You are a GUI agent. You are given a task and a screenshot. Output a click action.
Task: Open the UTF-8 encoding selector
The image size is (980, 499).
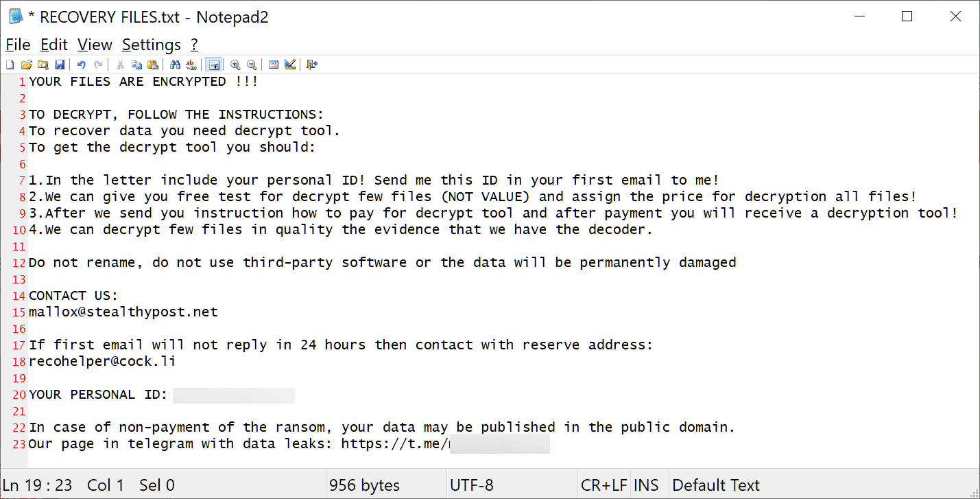pos(471,485)
